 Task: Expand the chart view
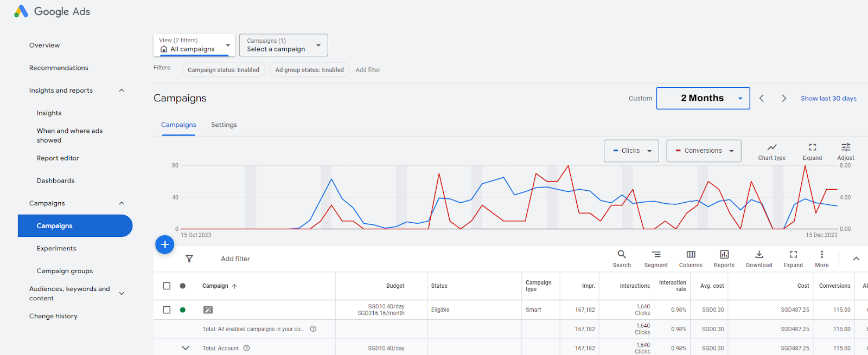click(812, 152)
